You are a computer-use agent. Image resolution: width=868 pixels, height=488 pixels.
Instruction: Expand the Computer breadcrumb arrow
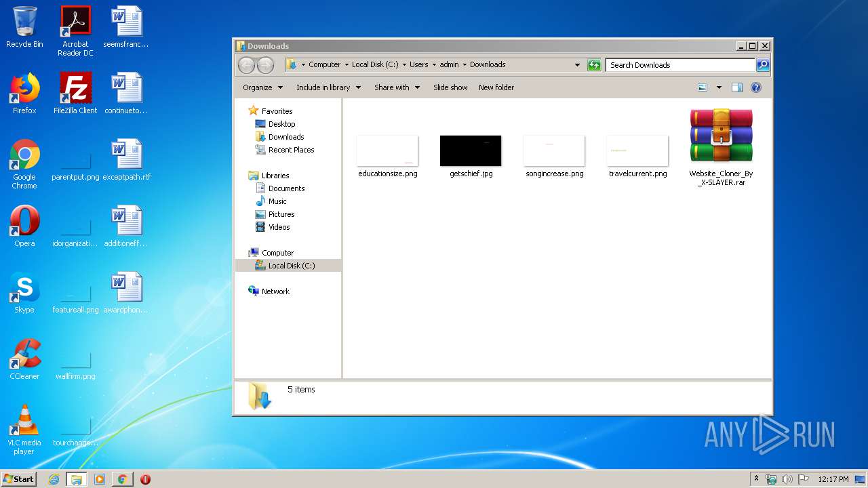point(346,65)
